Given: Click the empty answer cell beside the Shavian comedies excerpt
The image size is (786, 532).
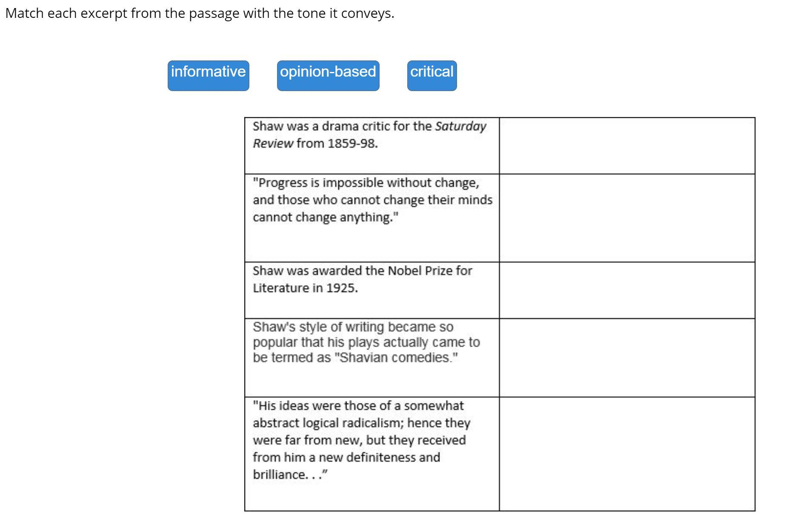Looking at the screenshot, I should (x=627, y=358).
